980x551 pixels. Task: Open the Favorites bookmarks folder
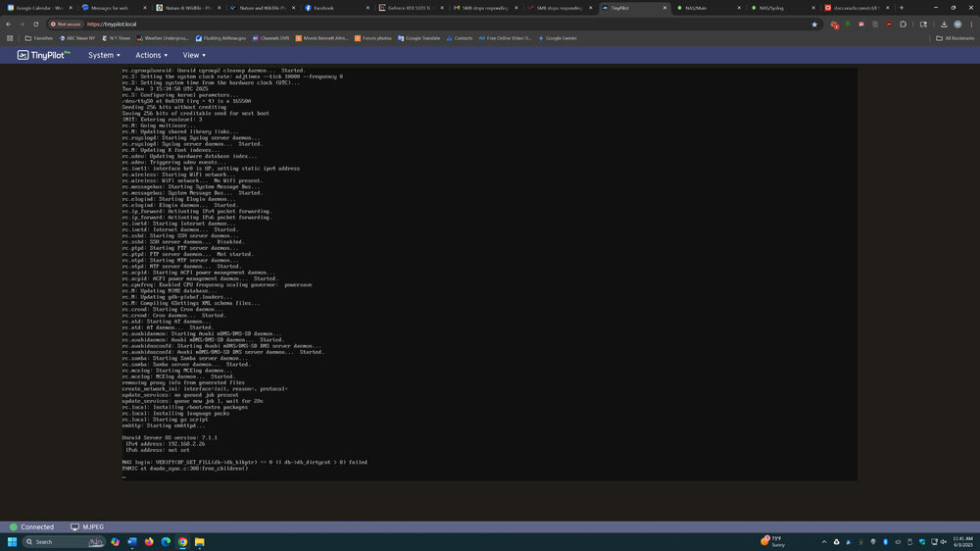39,38
